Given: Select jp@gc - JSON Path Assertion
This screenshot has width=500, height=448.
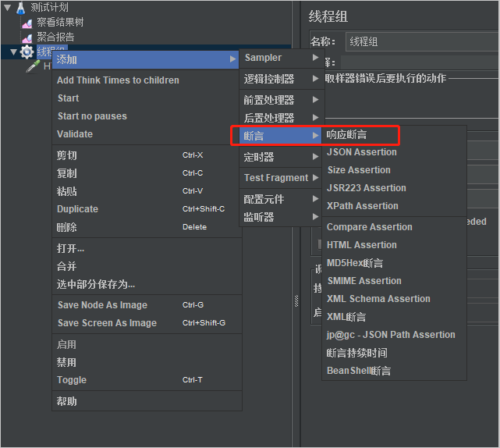Looking at the screenshot, I should point(394,335).
